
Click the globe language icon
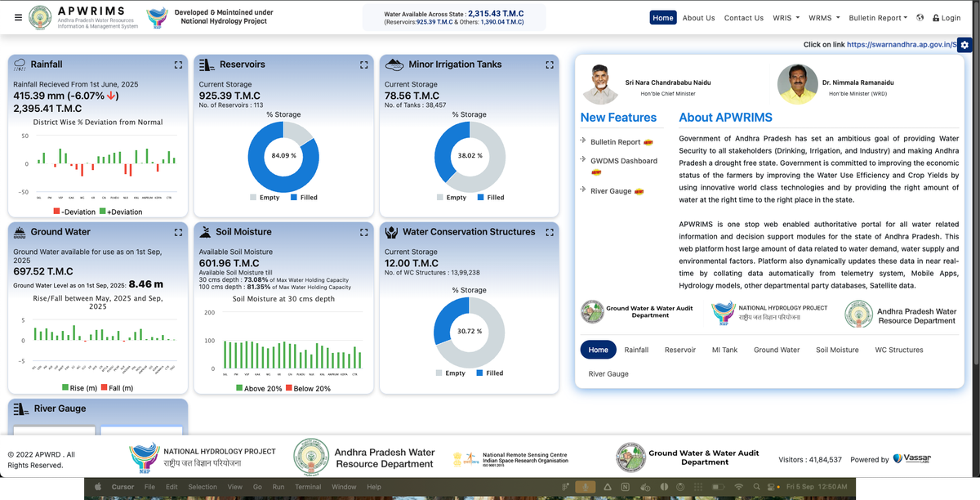(920, 18)
